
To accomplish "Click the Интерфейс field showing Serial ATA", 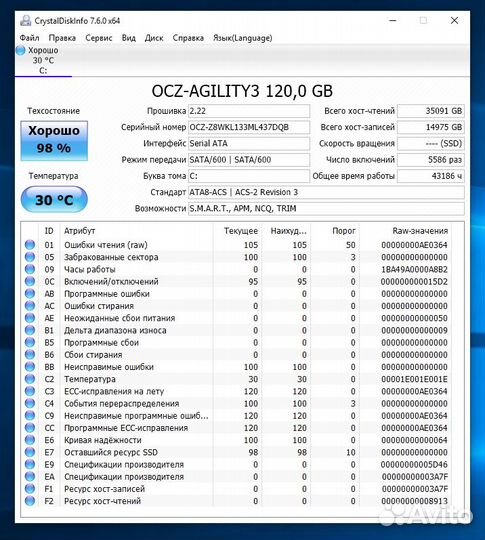I will (x=249, y=143).
